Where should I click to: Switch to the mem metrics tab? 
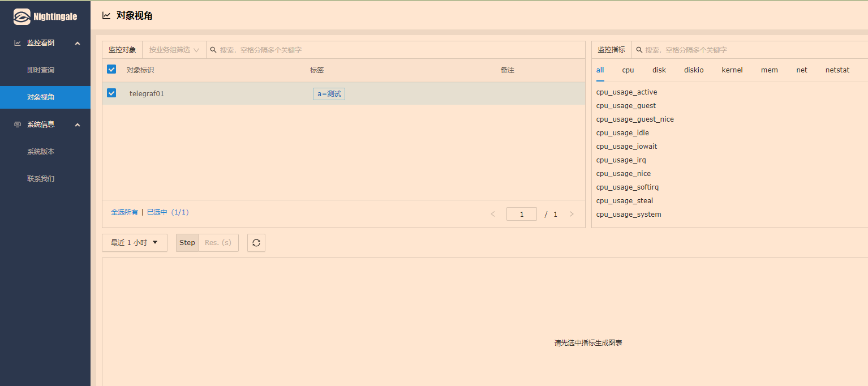click(x=770, y=70)
